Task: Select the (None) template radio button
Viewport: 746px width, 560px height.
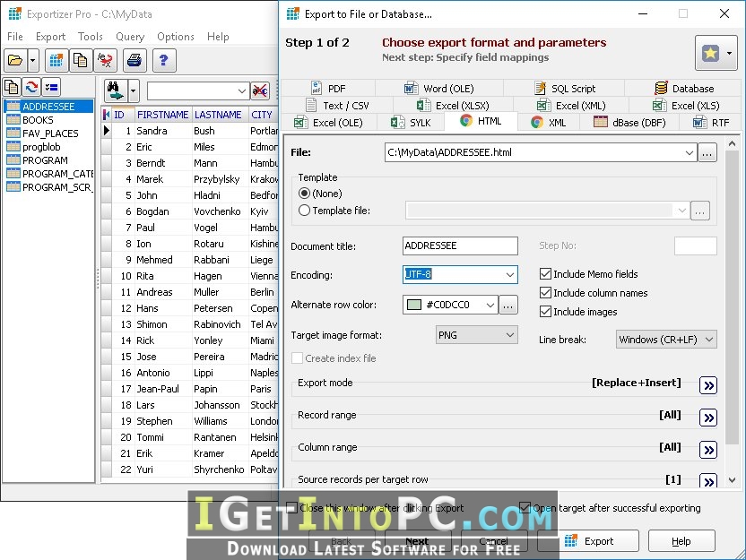Action: coord(304,194)
